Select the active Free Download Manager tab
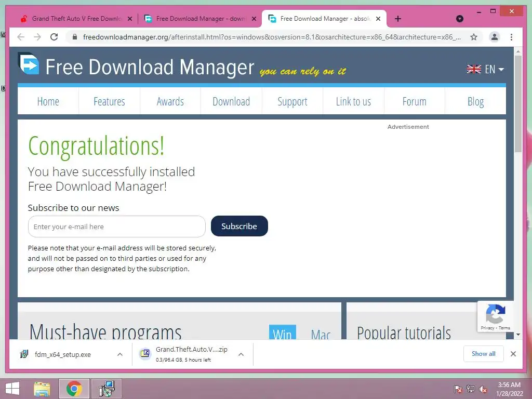The height and width of the screenshot is (399, 532). coord(324,19)
